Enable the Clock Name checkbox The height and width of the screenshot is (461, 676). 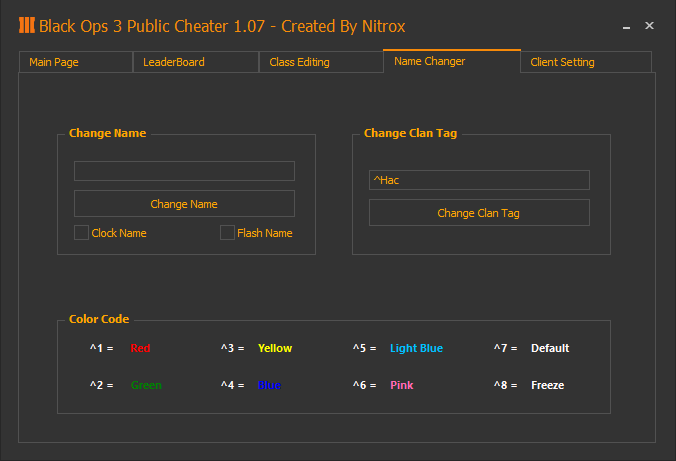[81, 232]
